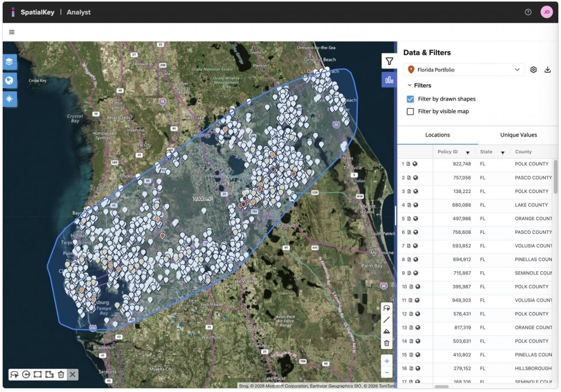Collapse the Filters section
This screenshot has height=392, width=561.
click(410, 85)
